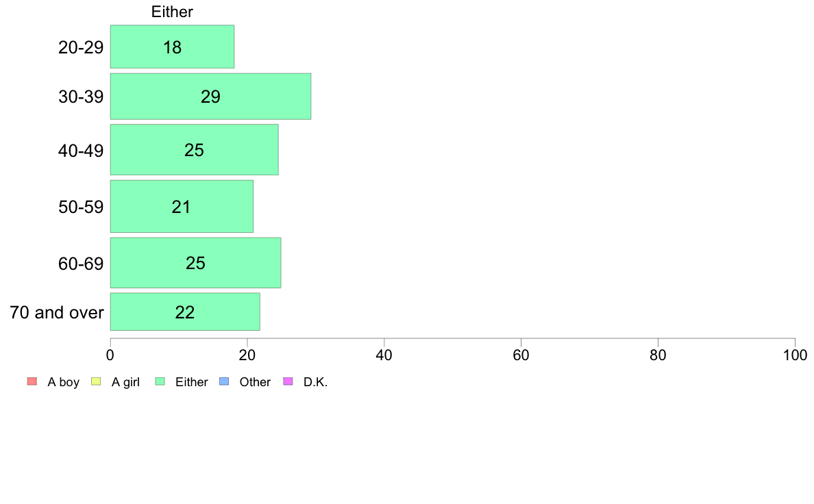Click the 20-29 age group label
The width and height of the screenshot is (814, 504).
[x=81, y=47]
